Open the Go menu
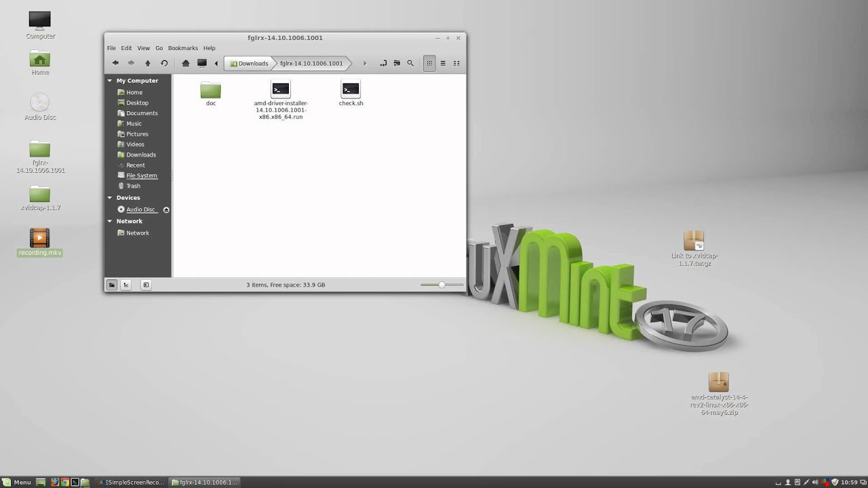This screenshot has width=868, height=488. [x=159, y=48]
